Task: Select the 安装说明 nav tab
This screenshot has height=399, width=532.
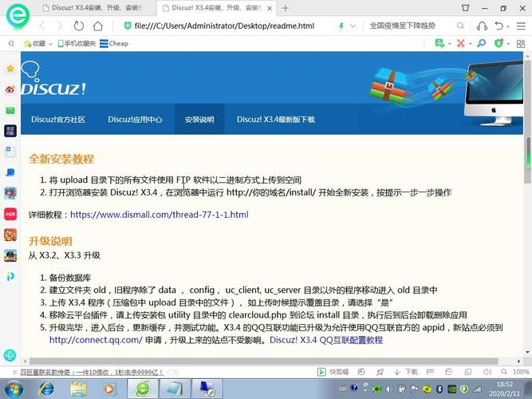Action: click(x=199, y=120)
